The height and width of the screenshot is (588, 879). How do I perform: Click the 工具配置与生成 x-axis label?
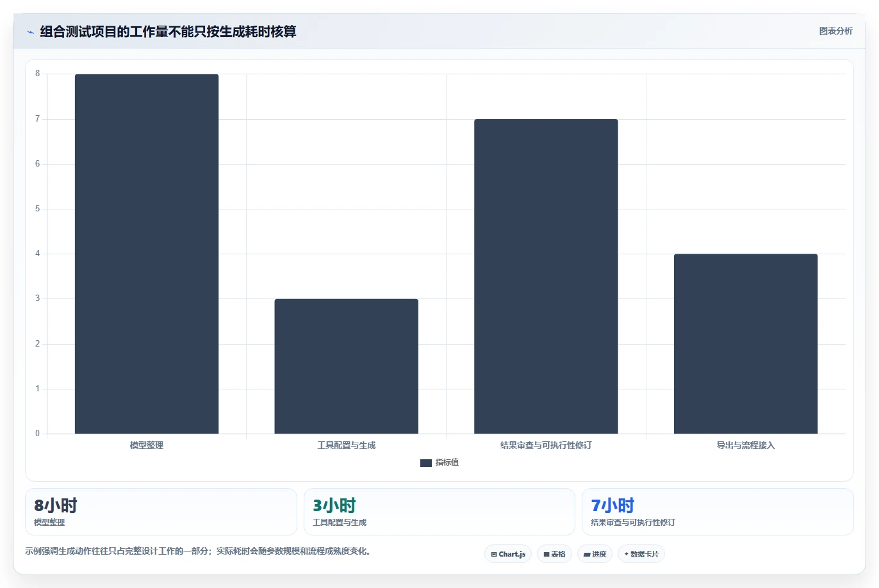point(347,445)
